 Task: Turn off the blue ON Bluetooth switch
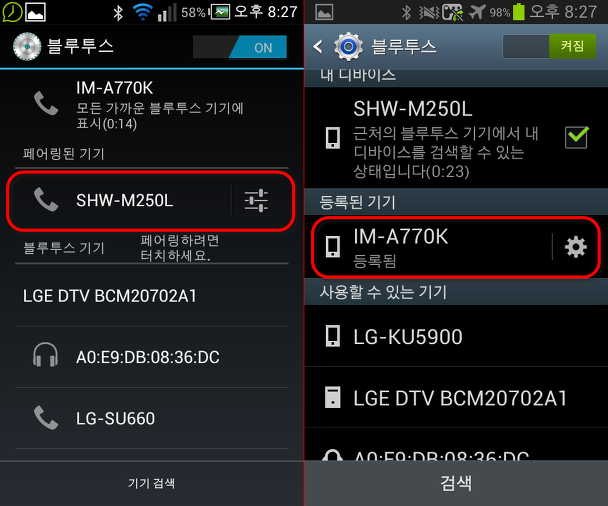pos(240,47)
